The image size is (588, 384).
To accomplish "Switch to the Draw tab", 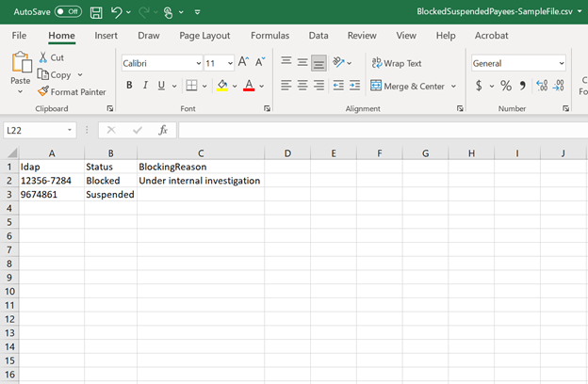I will pos(149,36).
